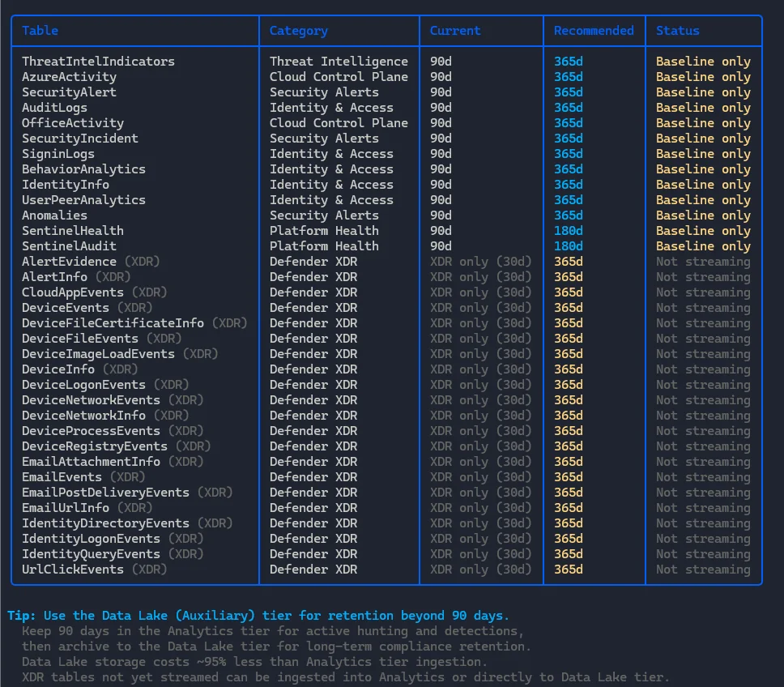
Task: Click the ThreatIntelIndicators table name
Action: 98,62
